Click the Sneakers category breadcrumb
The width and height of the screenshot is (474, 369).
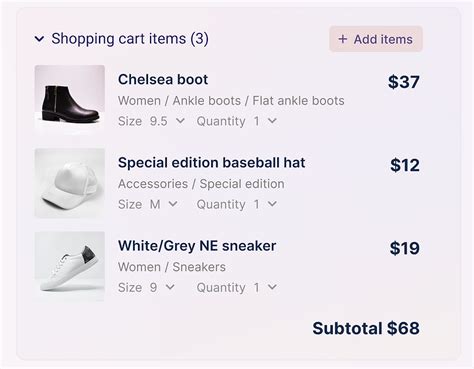coord(199,267)
